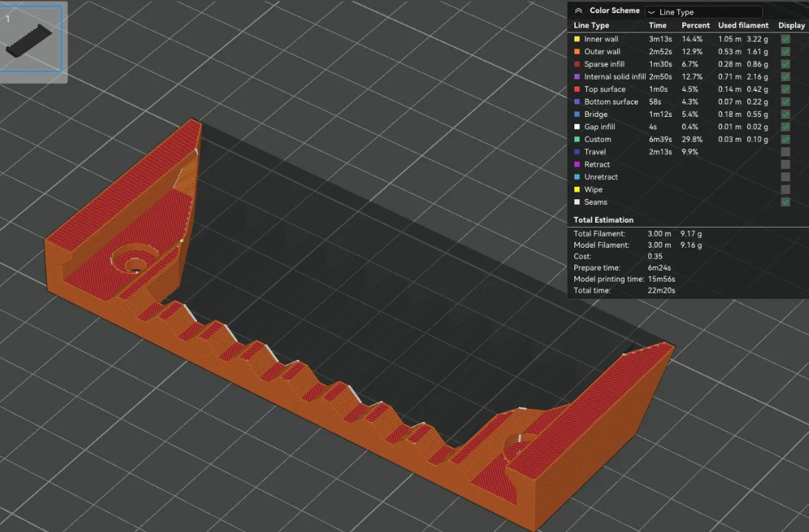Viewport: 809px width, 532px height.
Task: Click the white Seams color swatch
Action: (x=577, y=202)
